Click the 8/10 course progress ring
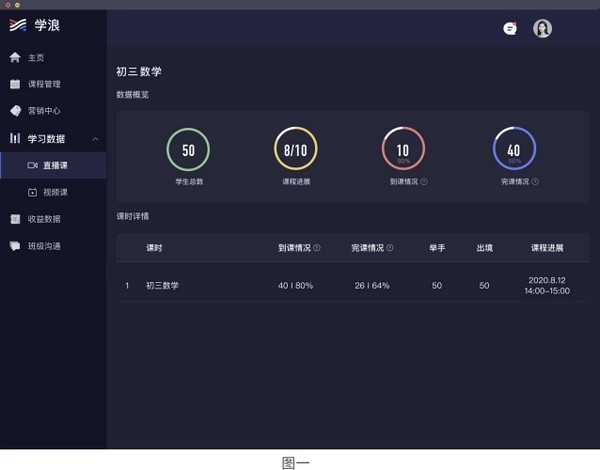Image resolution: width=600 pixels, height=470 pixels. point(296,149)
